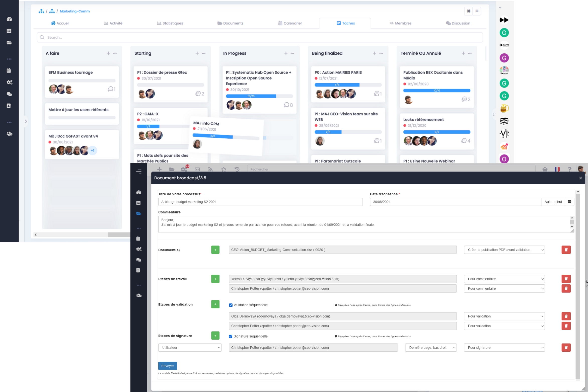Click the envelope mail icon in the top toolbar
Screen dimensions: 588x392
pyautogui.click(x=197, y=169)
